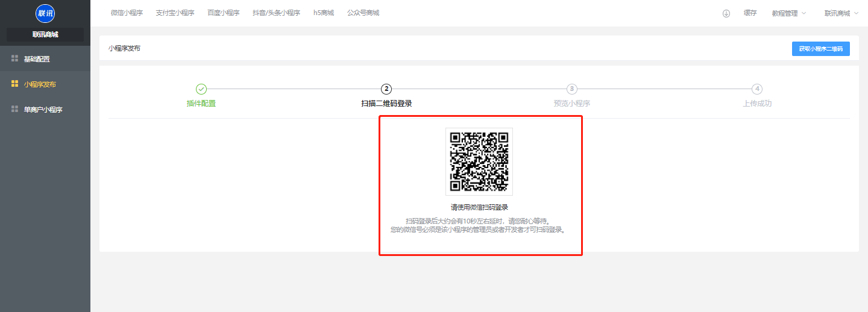
Task: Click the 插件配置 step label
Action: point(201,104)
